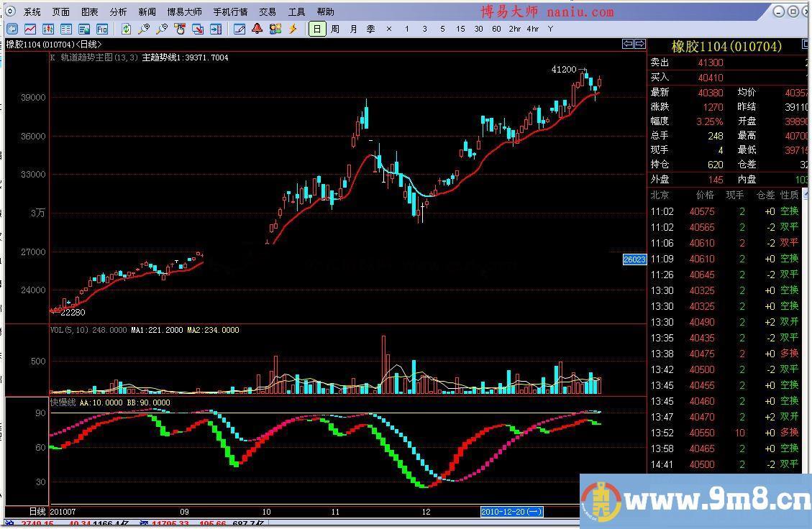Viewport: 812px width, 529px height.
Task: Click the lightning bolt quick-trade icon
Action: (293, 29)
